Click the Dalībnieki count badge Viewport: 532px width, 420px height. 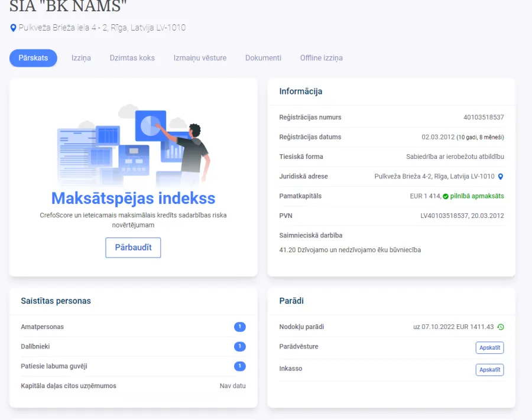[240, 346]
